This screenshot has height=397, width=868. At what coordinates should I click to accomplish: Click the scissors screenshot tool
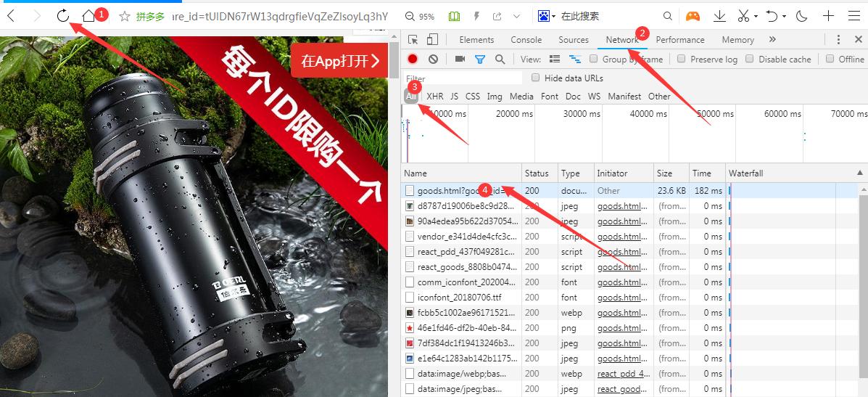click(744, 16)
